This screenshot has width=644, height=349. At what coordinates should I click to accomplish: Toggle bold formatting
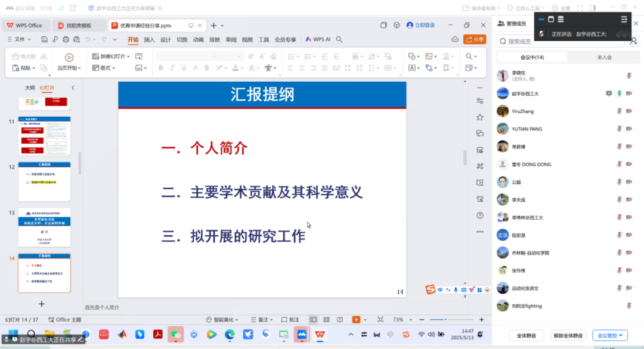pyautogui.click(x=161, y=67)
